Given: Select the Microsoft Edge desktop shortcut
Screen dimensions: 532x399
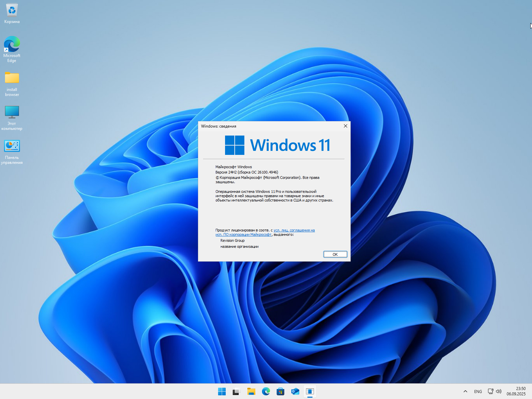Looking at the screenshot, I should point(12,49).
